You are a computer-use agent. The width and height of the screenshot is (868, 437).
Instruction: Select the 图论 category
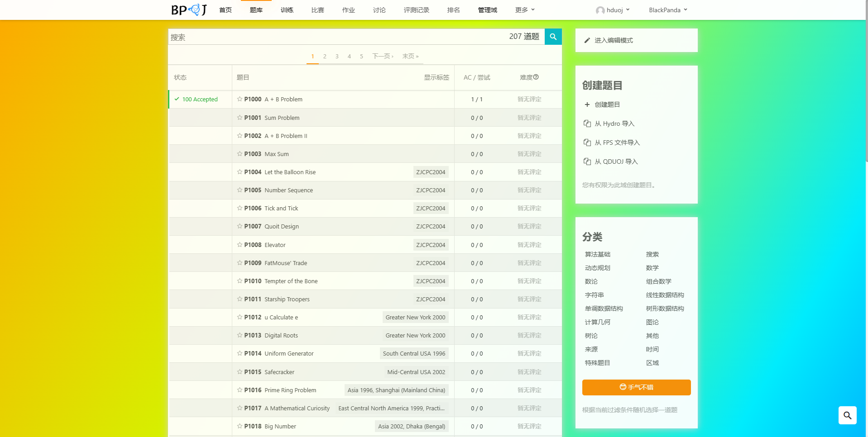pos(652,322)
